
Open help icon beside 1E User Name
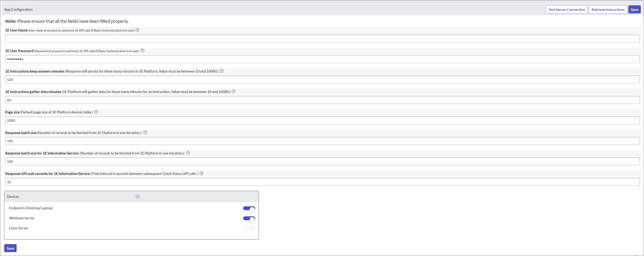pyautogui.click(x=137, y=30)
